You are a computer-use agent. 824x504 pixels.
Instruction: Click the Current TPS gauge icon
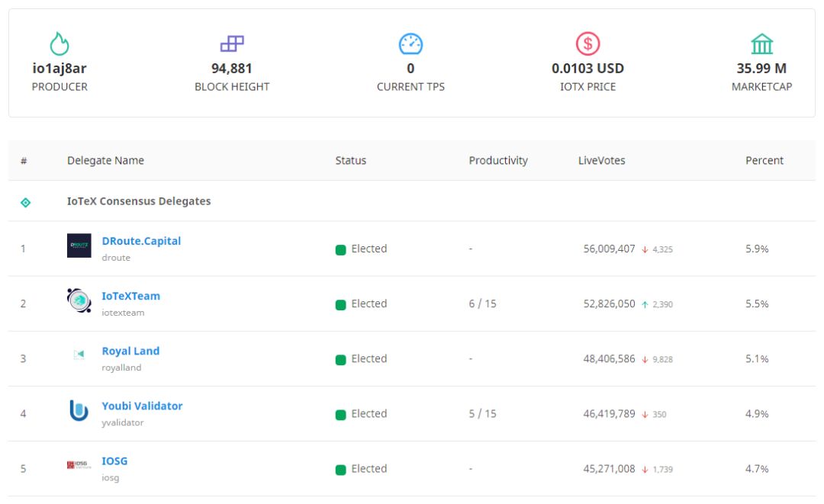[410, 43]
